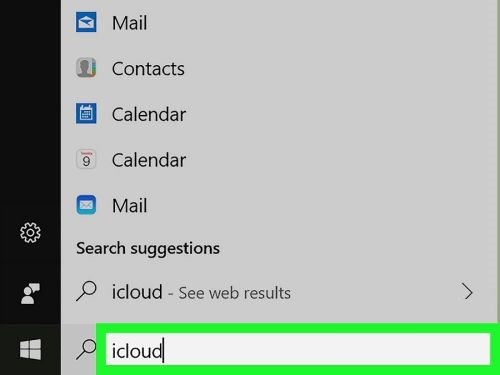The height and width of the screenshot is (375, 500).
Task: Open Settings via the gear icon
Action: tap(30, 232)
